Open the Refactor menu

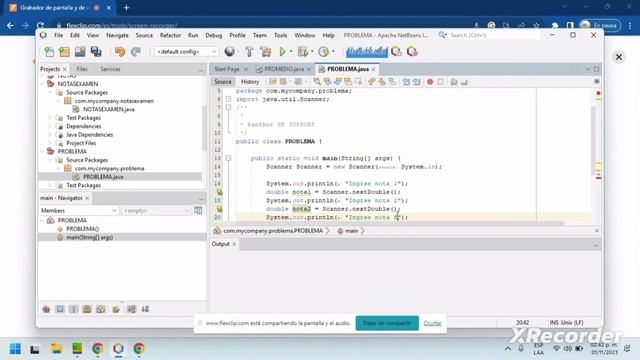click(x=170, y=35)
